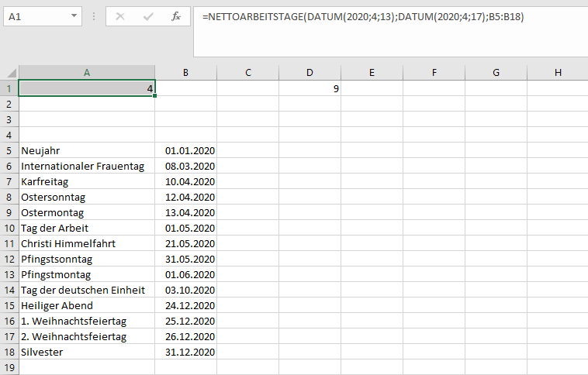Image resolution: width=588 pixels, height=375 pixels.
Task: Click the Select All corner triangle
Action: click(9, 72)
